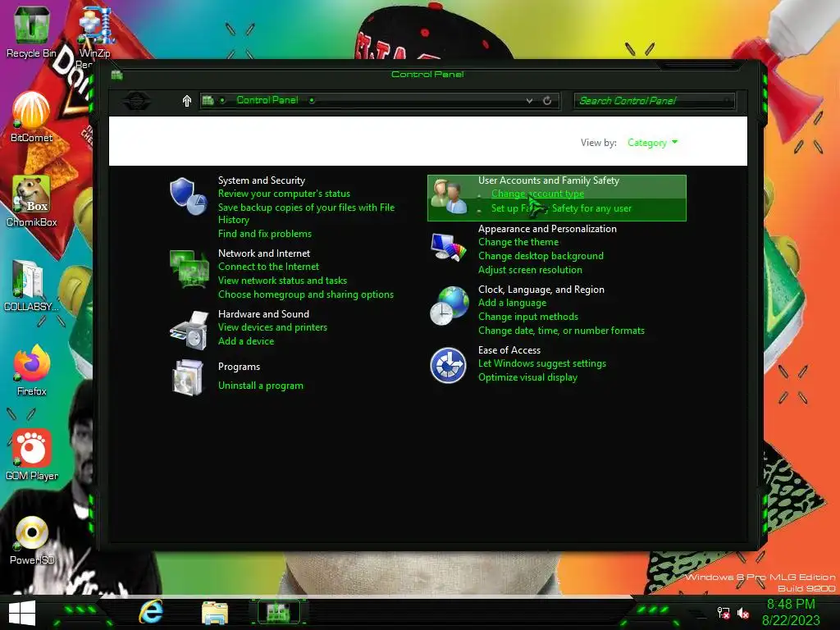Click Set up Family Safety for any user
The image size is (840, 630).
[561, 208]
